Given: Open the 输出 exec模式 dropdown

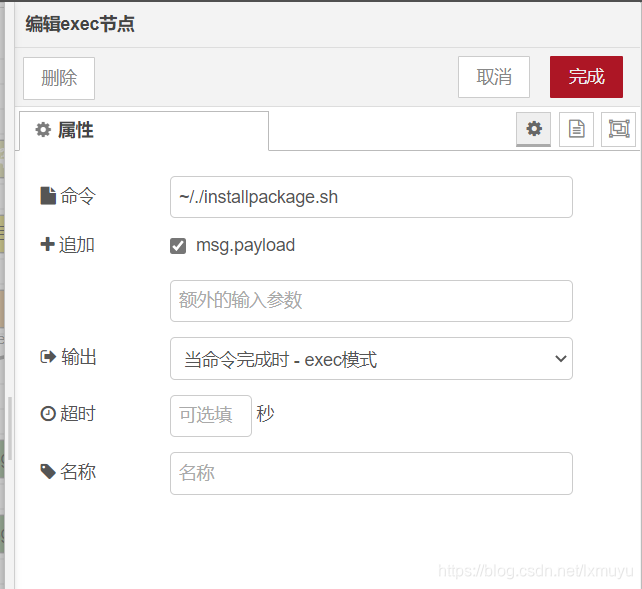Looking at the screenshot, I should coord(371,359).
